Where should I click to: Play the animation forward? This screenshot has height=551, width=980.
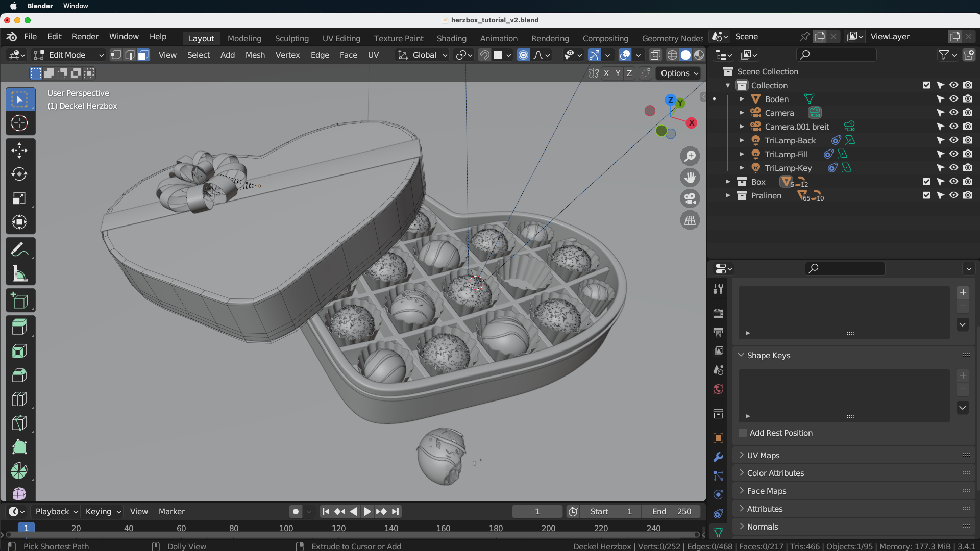[367, 511]
